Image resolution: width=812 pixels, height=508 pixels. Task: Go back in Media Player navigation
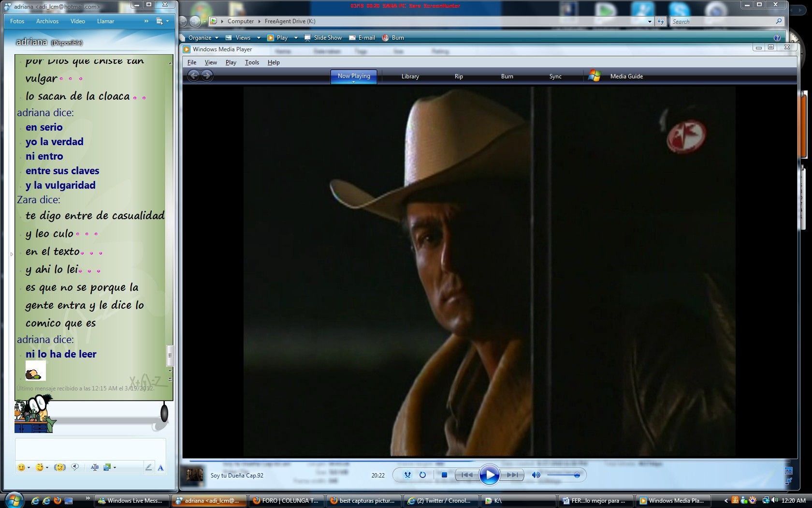click(193, 75)
